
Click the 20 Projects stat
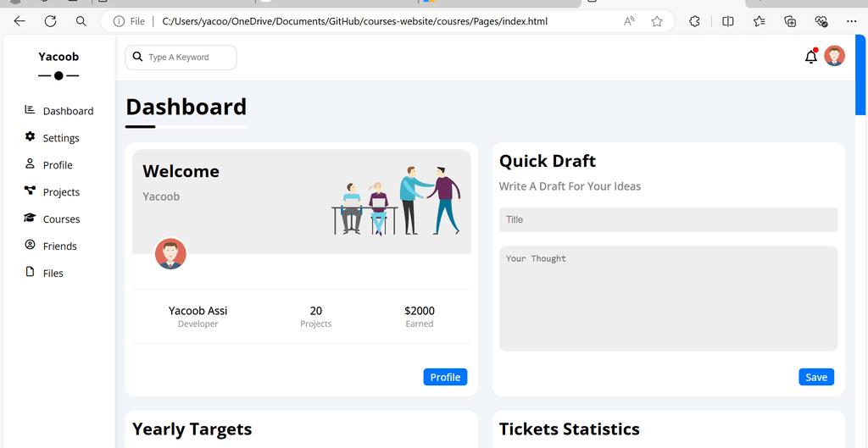coord(315,317)
